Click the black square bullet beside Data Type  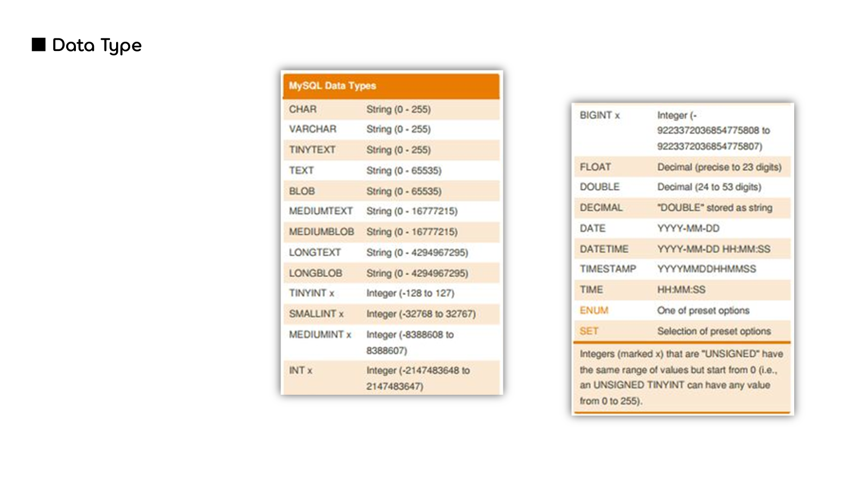(x=39, y=44)
